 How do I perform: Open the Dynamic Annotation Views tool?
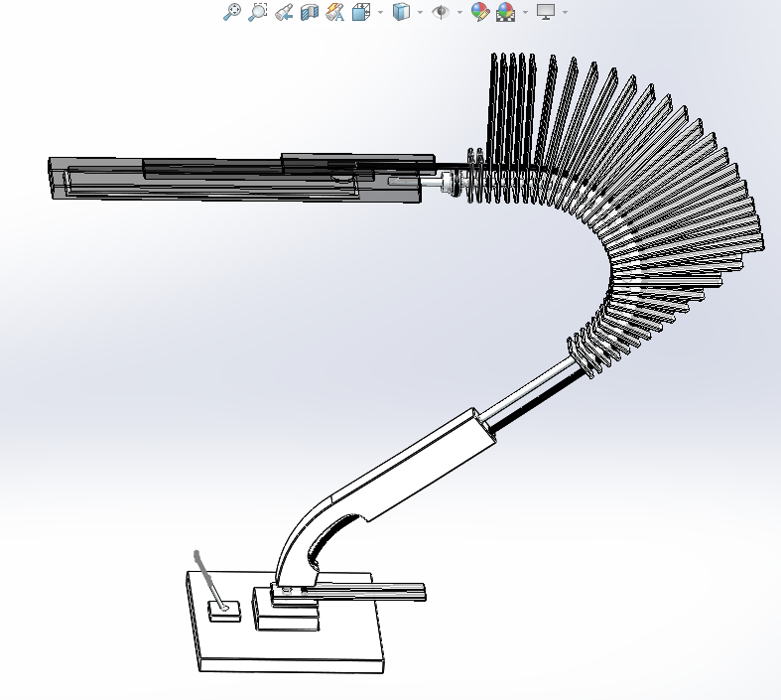tap(335, 12)
